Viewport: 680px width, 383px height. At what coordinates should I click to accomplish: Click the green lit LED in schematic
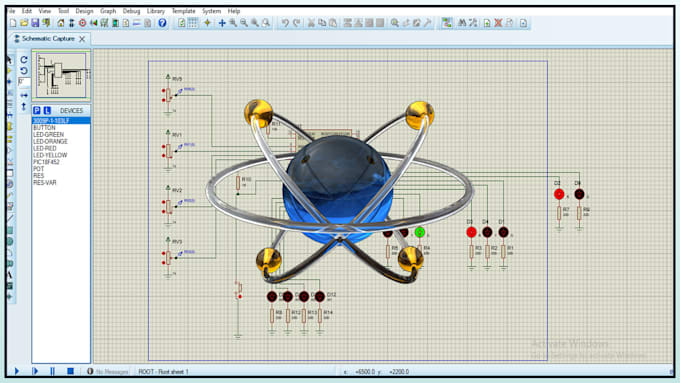[419, 232]
